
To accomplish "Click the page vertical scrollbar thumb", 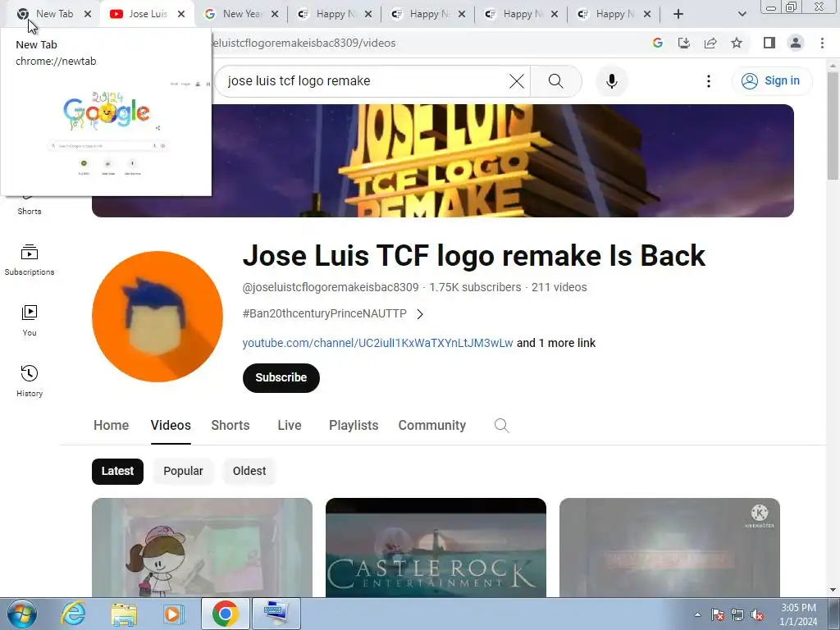I will 833,126.
